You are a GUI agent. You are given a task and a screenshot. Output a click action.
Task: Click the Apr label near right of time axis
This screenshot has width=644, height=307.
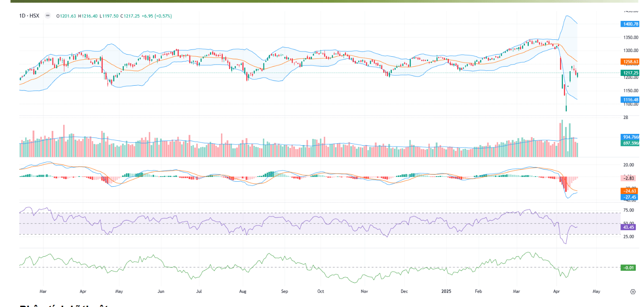[557, 292]
